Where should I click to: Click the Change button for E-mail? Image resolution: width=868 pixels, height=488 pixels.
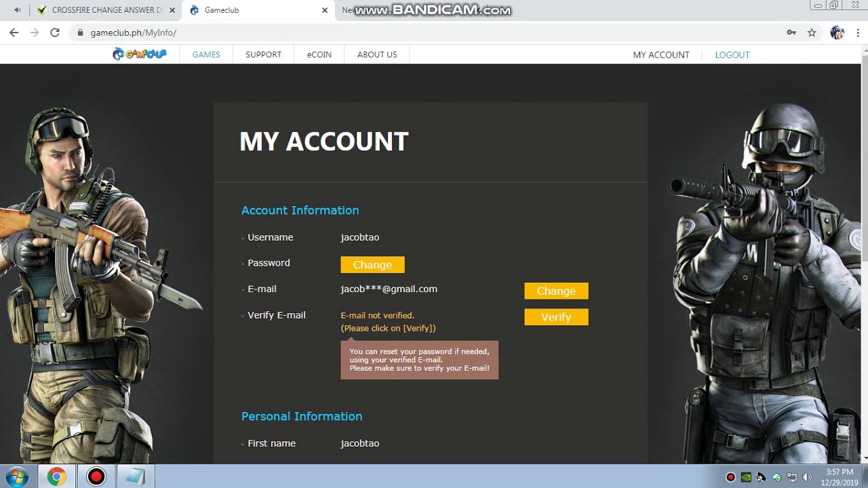(556, 291)
